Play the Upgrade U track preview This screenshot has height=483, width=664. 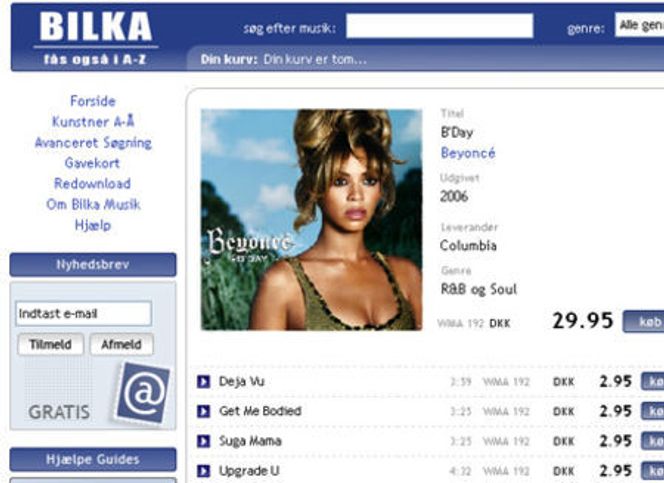pyautogui.click(x=204, y=471)
